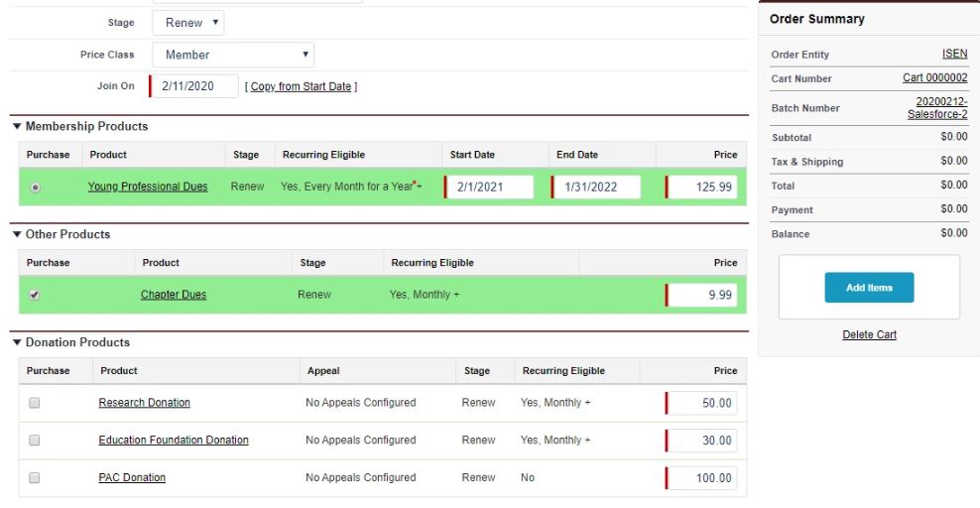Collapse the Donation Products section
This screenshot has width=980, height=508.
[x=17, y=343]
